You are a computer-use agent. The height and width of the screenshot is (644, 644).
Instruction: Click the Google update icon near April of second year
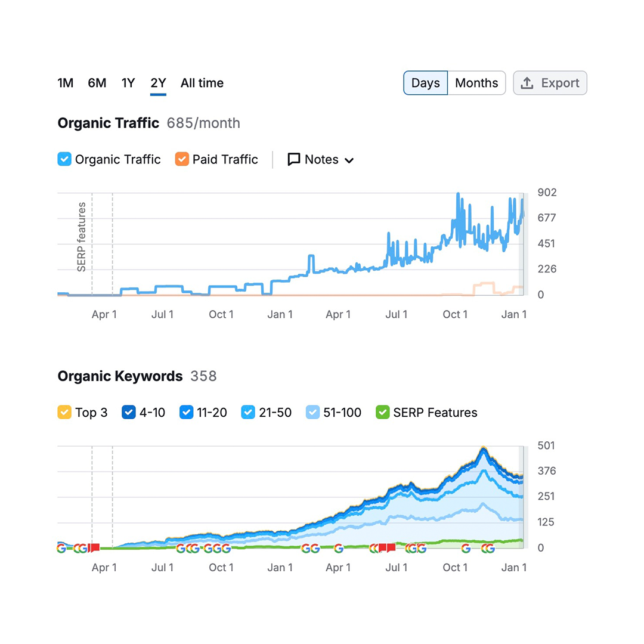(339, 548)
